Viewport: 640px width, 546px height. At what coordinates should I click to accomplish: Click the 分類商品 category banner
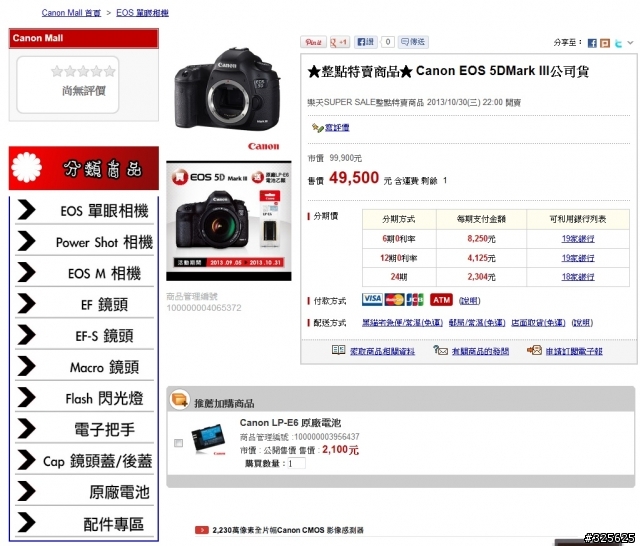coord(84,168)
